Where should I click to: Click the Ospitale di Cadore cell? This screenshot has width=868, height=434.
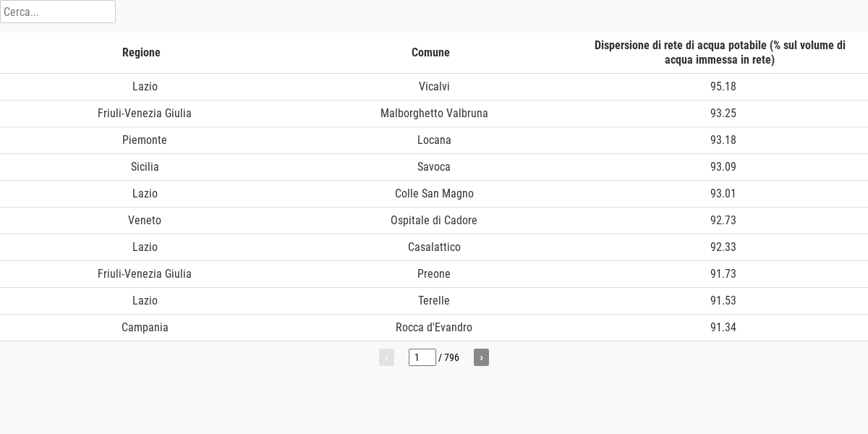434,221
